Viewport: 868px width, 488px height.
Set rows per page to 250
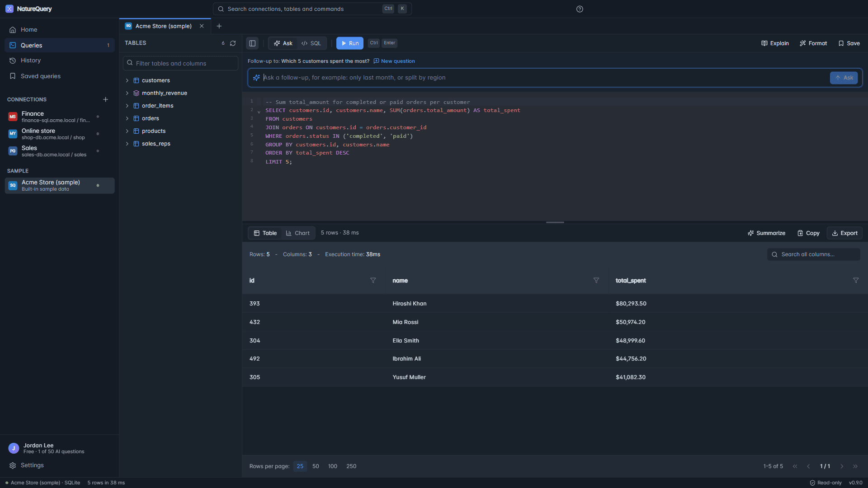coord(351,466)
